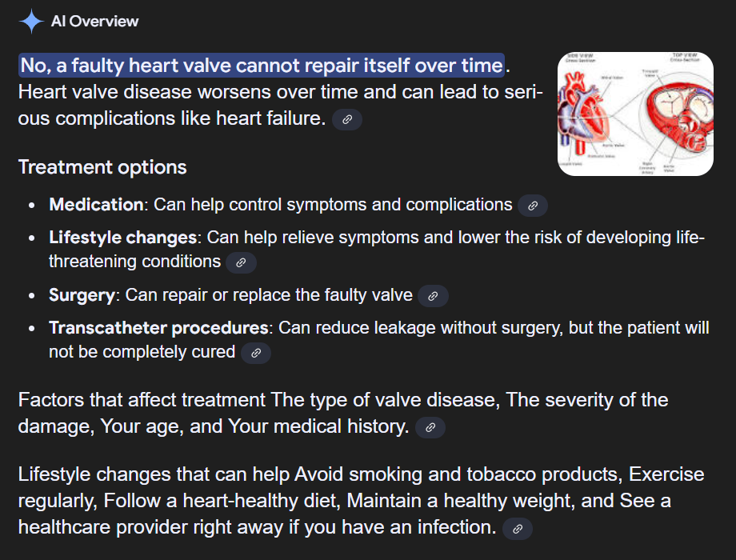Viewport: 736px width, 560px height.
Task: Click the Can reduce leakage without surgery text
Action: 420,328
